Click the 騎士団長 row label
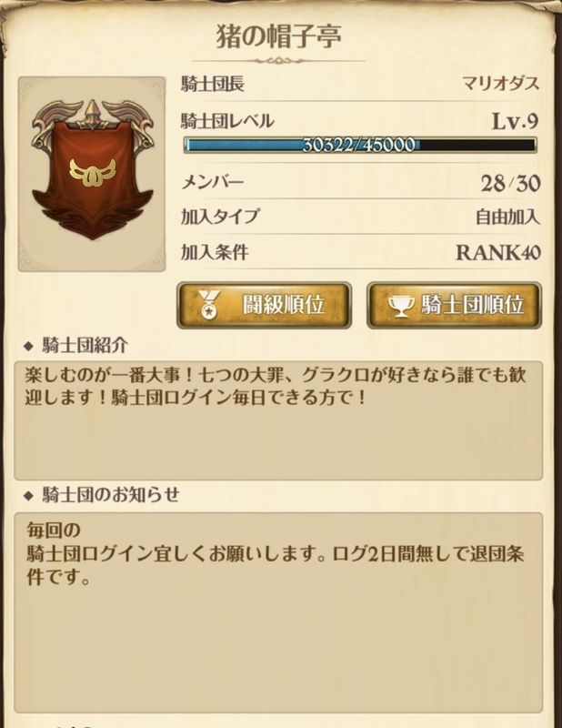The height and width of the screenshot is (728, 562). 213,85
